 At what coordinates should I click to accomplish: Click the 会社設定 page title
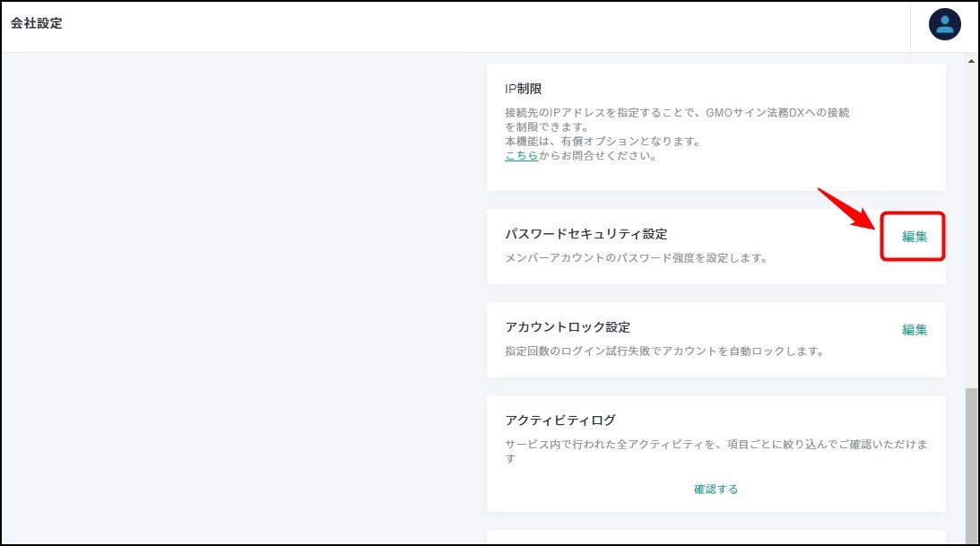pos(37,24)
